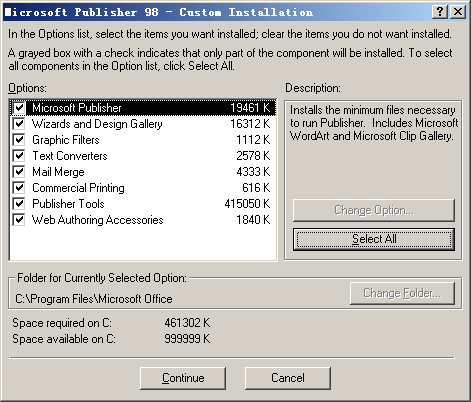Click the Change Option button
This screenshot has height=402, width=471.
click(x=374, y=210)
